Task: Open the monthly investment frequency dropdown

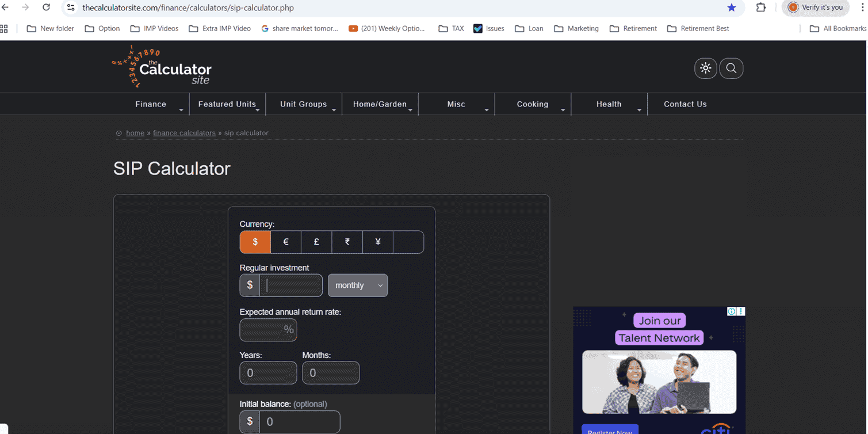Action: coord(357,285)
